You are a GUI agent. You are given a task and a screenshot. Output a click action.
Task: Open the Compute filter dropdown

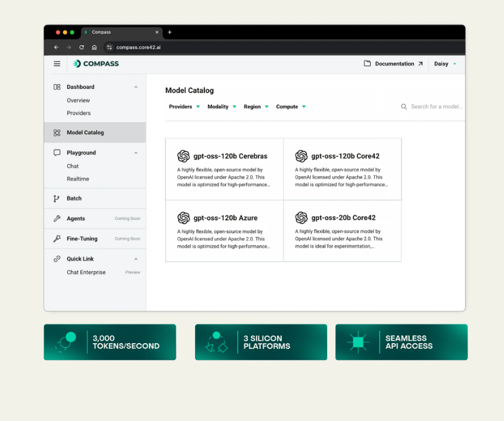tap(290, 107)
